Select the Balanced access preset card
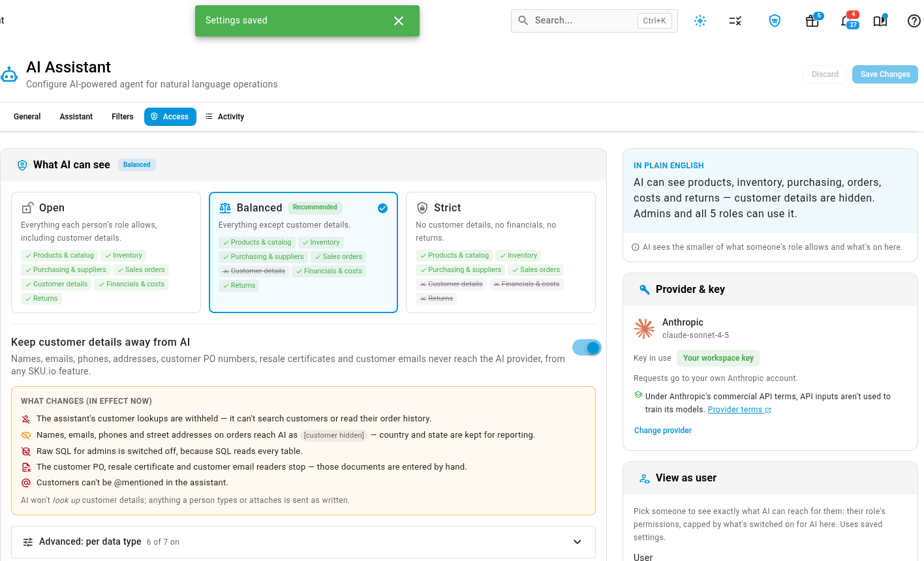The width and height of the screenshot is (924, 561). [303, 252]
